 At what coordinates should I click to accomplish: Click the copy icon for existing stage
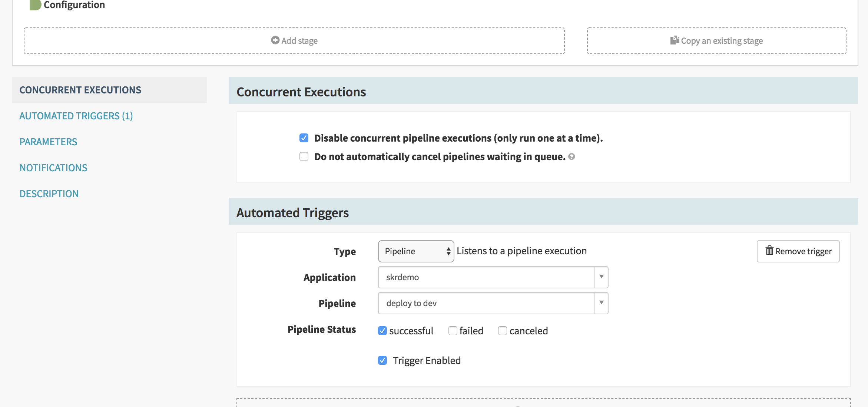point(674,40)
